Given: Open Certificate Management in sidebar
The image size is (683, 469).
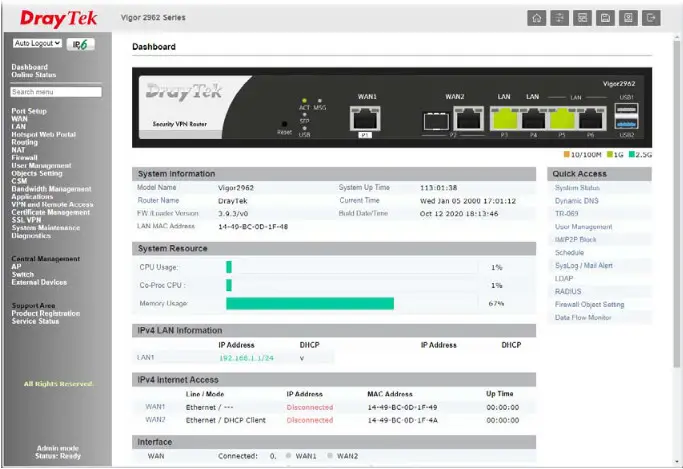Looking at the screenshot, I should point(51,212).
